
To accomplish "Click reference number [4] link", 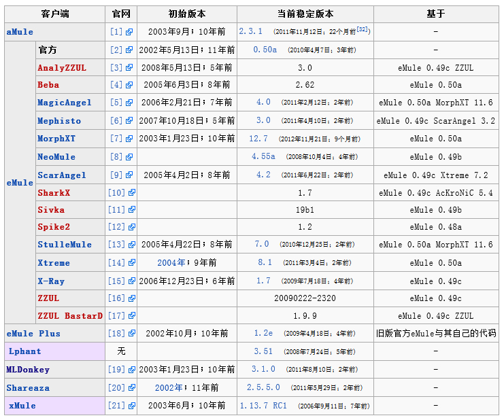I will pos(116,85).
